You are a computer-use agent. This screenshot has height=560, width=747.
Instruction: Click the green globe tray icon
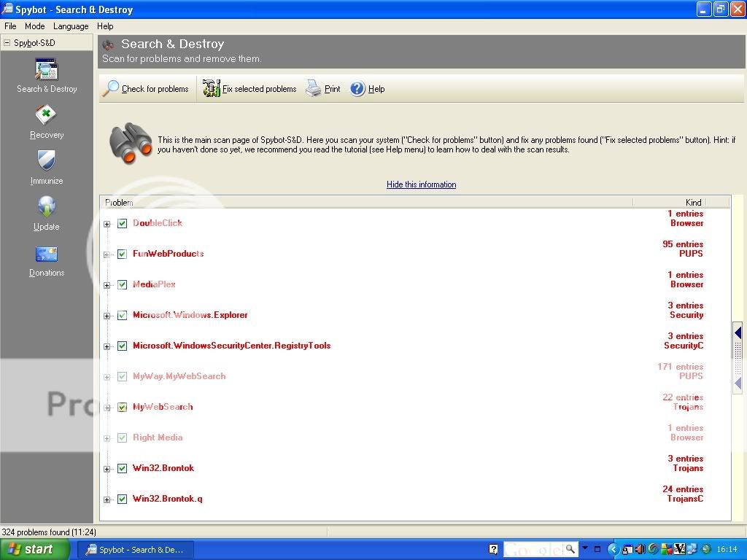point(705,550)
